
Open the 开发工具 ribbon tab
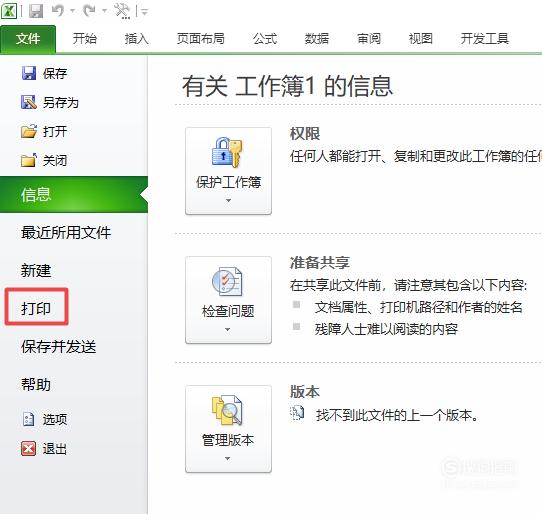pos(485,38)
